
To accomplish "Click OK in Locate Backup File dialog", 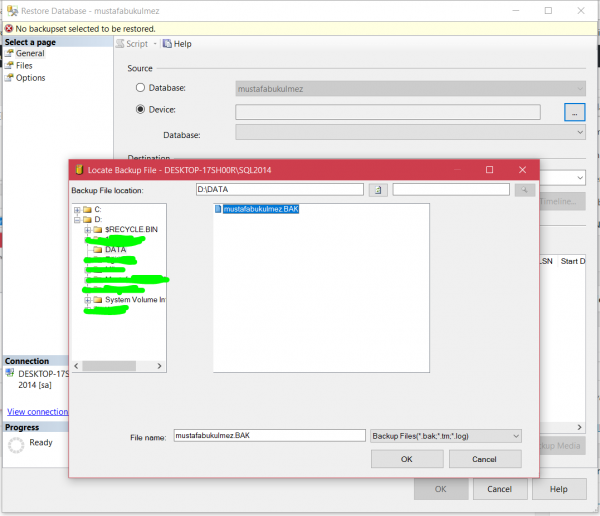I will pos(407,459).
